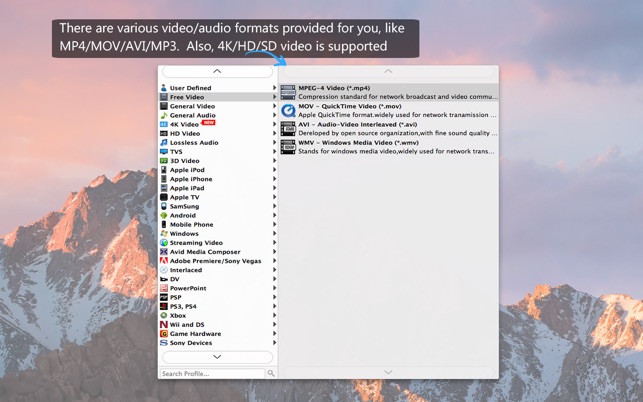Click the Lossless Audio note icon

164,142
